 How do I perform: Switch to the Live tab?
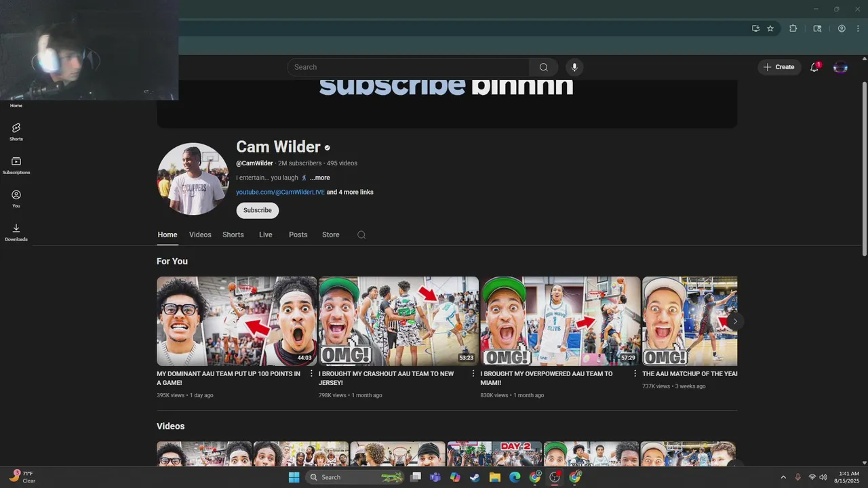click(x=266, y=235)
